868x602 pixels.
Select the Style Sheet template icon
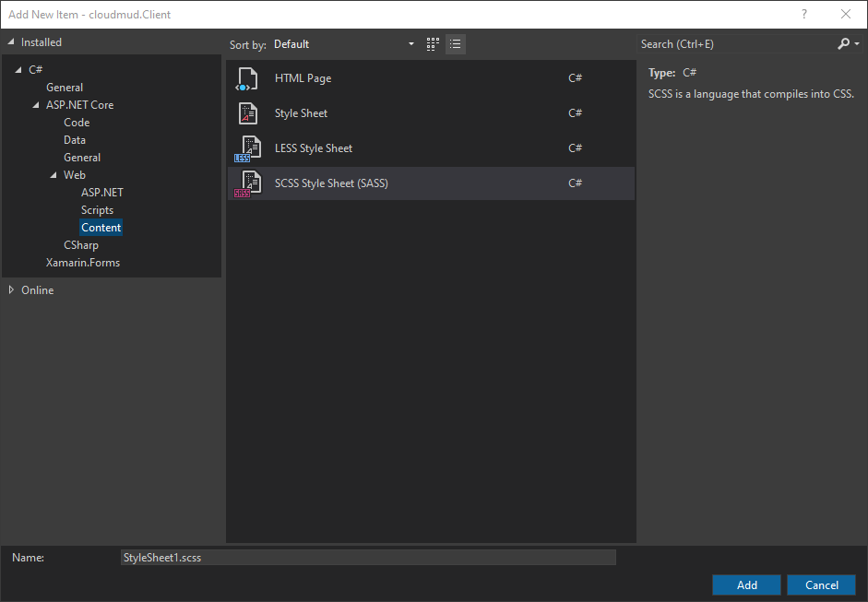click(x=247, y=113)
